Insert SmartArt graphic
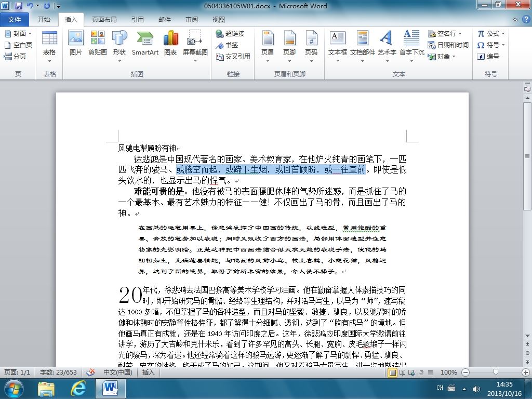The image size is (532, 399). pos(145,43)
